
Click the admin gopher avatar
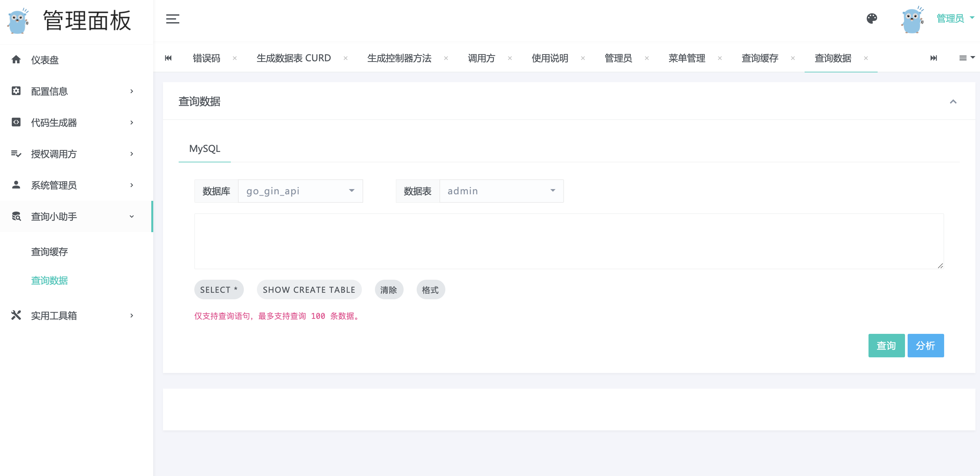click(x=912, y=20)
